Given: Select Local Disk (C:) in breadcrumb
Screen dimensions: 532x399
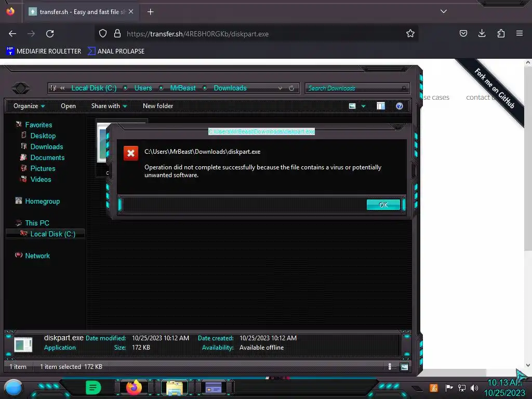Looking at the screenshot, I should pyautogui.click(x=94, y=88).
